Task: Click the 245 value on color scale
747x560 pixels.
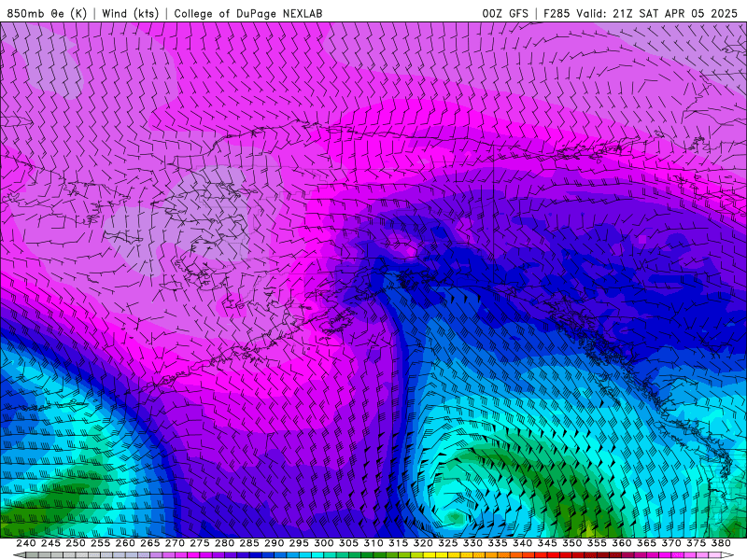Action: 50,543
